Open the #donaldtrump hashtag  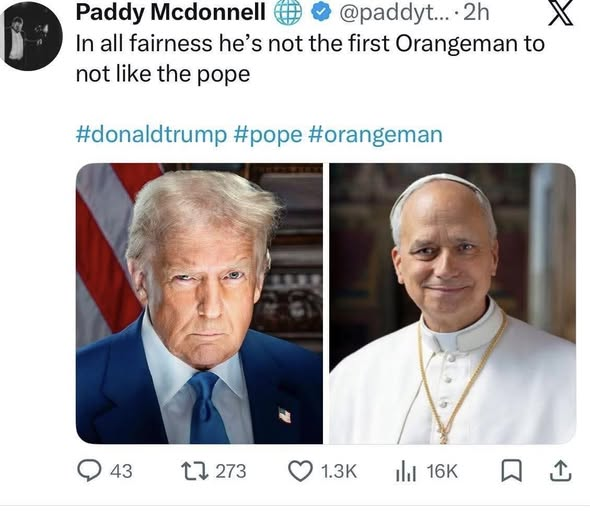point(151,134)
